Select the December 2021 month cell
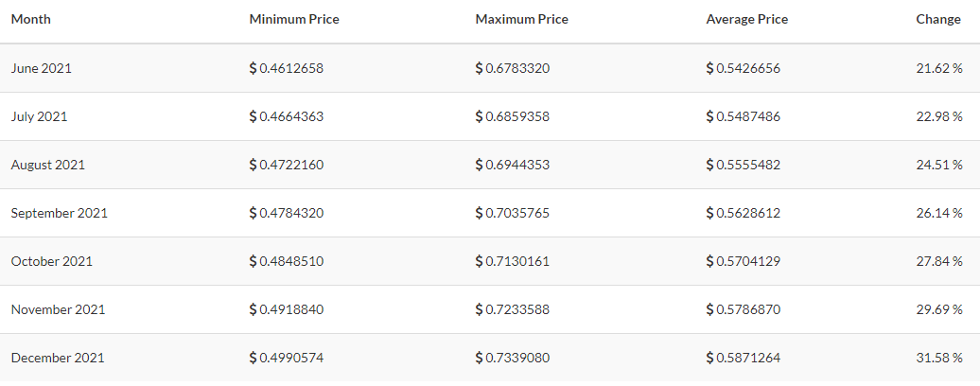980x386 pixels. (x=58, y=358)
